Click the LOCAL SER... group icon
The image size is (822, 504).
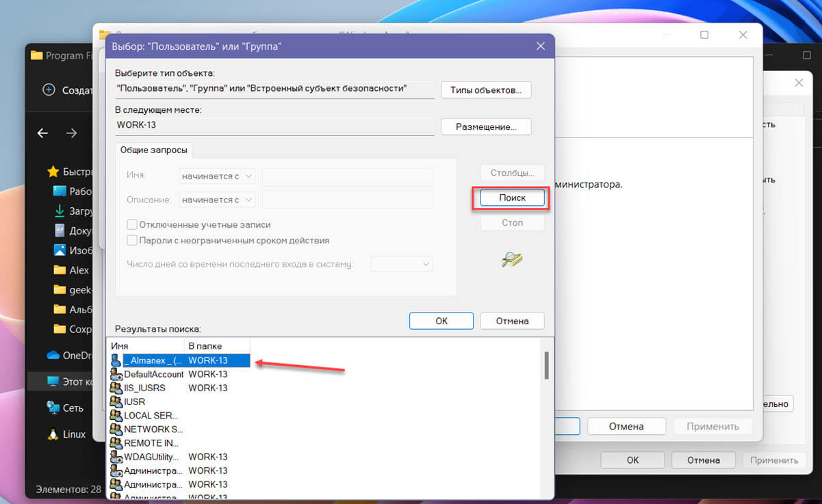116,415
